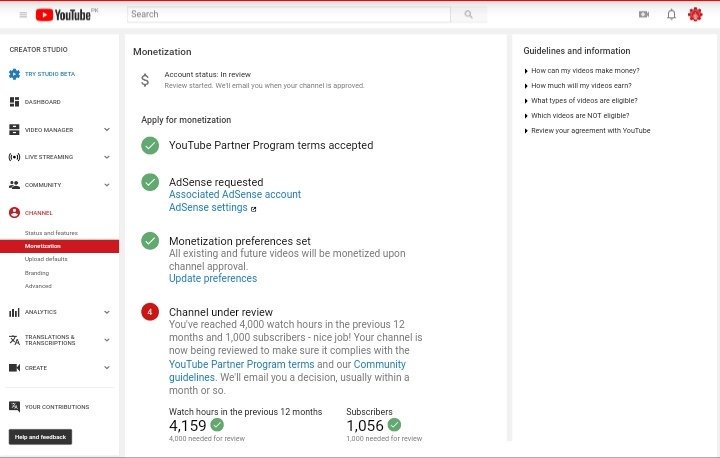Click the green check beside AdSense requested
The height and width of the screenshot is (458, 720).
point(150,182)
